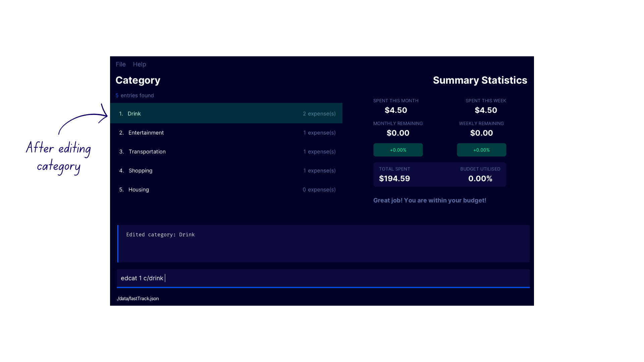Click the Category heading
644x362 pixels.
pos(138,80)
